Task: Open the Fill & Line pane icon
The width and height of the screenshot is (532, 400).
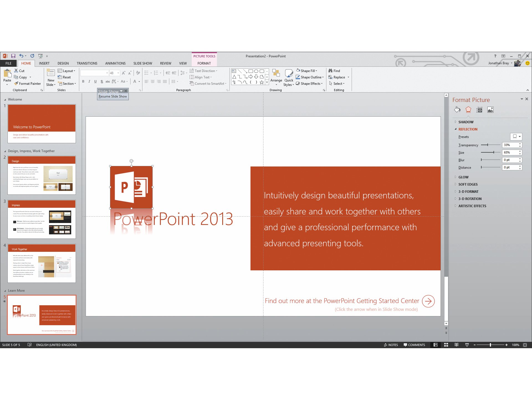Action: 457,110
